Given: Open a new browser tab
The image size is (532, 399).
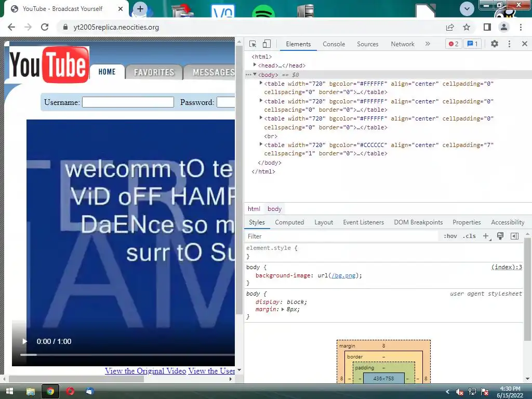Looking at the screenshot, I should 140,9.
